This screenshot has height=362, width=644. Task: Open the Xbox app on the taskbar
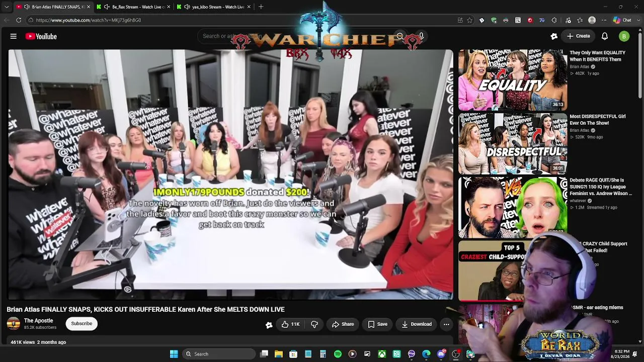pos(382,354)
